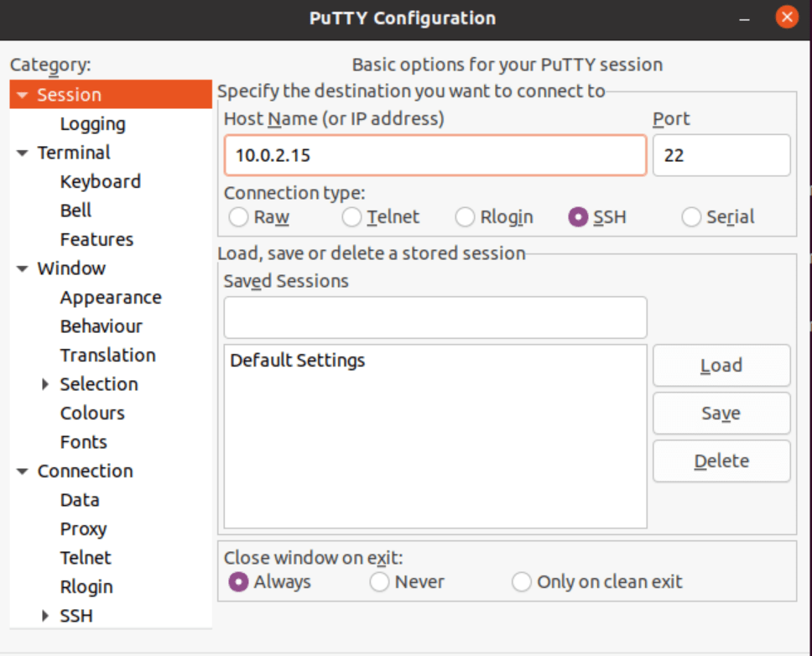Open the Logging category
Image resolution: width=812 pixels, height=656 pixels.
[92, 124]
